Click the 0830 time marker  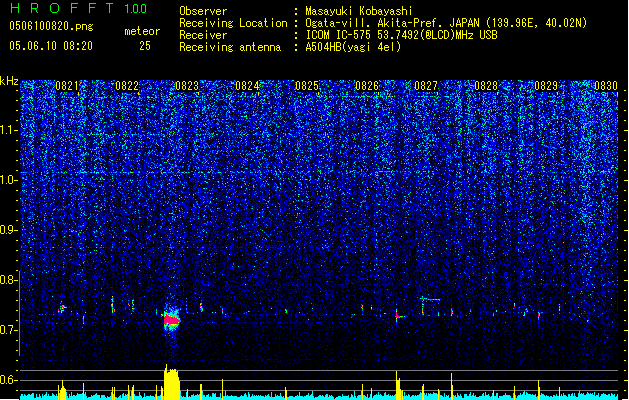[606, 86]
